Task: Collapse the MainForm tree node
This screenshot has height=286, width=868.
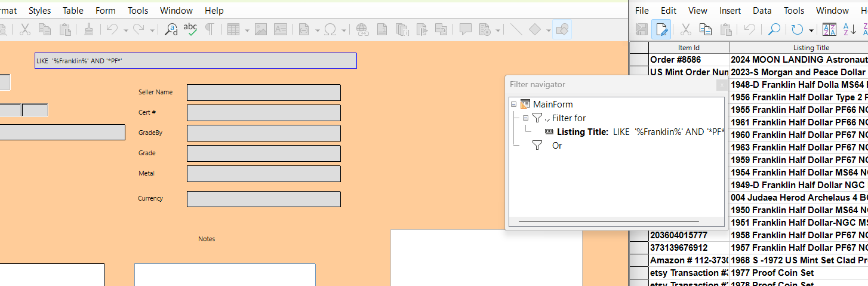Action: (513, 104)
